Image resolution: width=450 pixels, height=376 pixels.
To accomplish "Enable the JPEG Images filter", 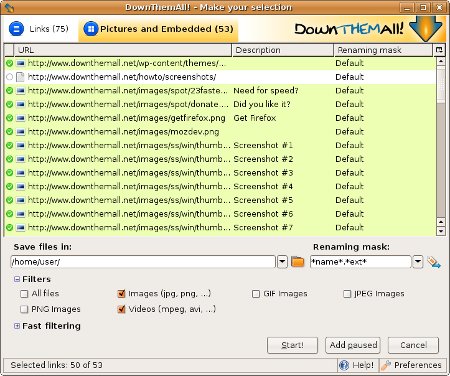I will coord(347,294).
